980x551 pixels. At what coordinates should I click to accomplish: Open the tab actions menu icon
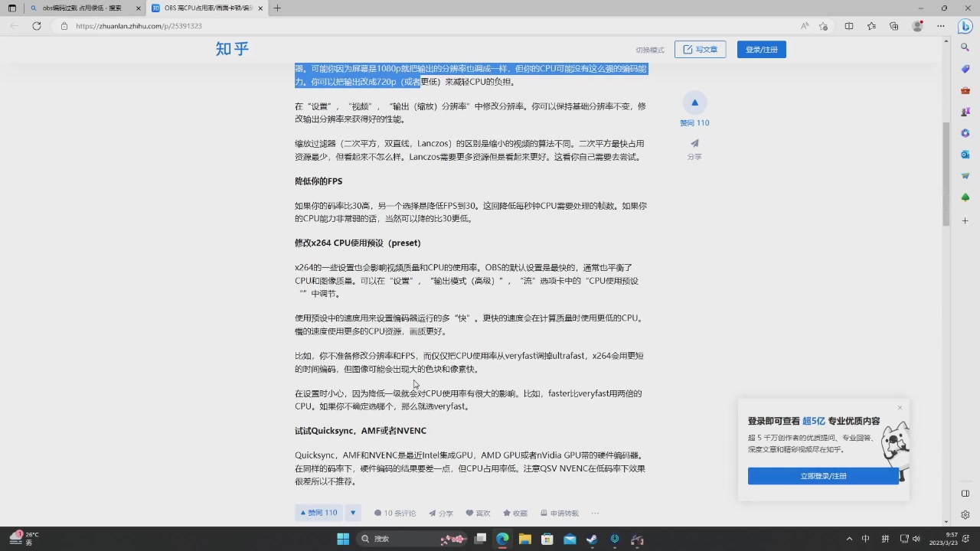point(12,8)
